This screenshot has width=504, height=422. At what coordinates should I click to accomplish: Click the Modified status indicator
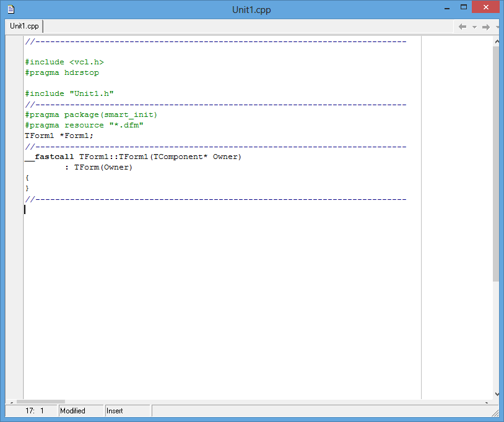pyautogui.click(x=80, y=411)
